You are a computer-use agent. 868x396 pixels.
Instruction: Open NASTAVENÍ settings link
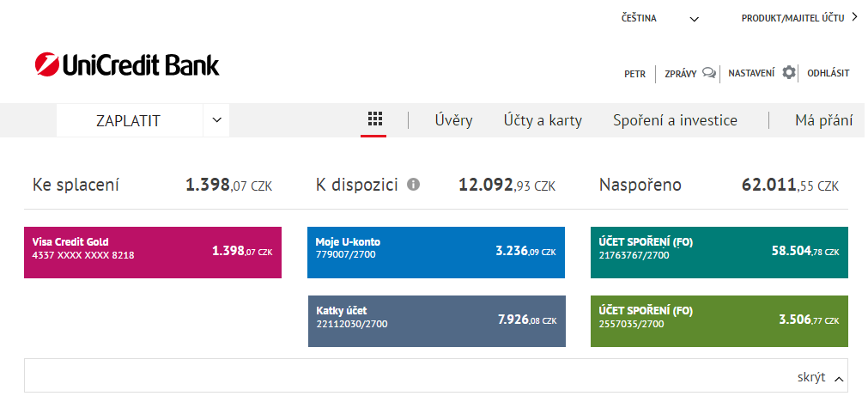(x=751, y=73)
